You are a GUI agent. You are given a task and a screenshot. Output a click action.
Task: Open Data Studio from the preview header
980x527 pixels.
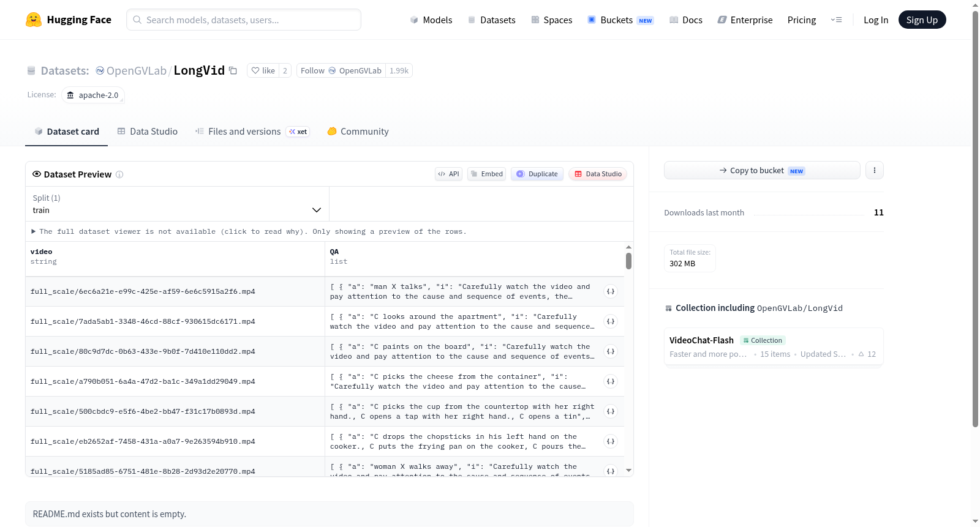coord(598,174)
